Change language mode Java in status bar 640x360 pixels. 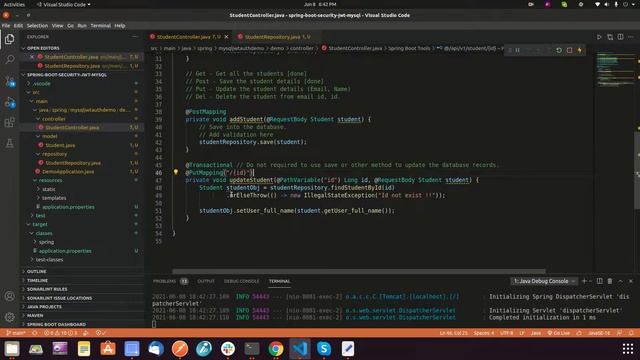click(x=536, y=333)
